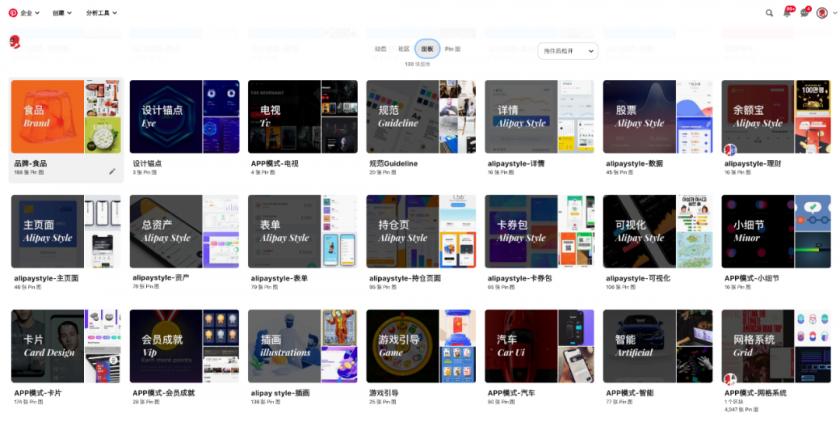Open the 规范 Guideline board cover
840x422 pixels.
pyautogui.click(x=421, y=117)
